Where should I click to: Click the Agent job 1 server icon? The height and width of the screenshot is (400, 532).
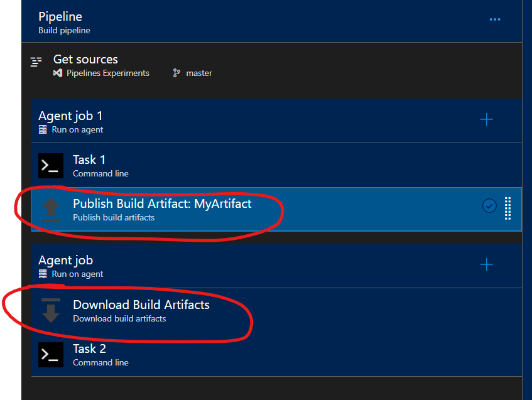click(43, 129)
